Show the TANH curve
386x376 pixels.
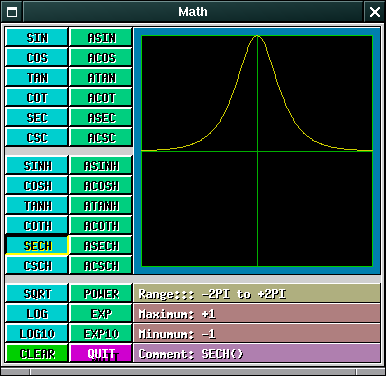[37, 205]
